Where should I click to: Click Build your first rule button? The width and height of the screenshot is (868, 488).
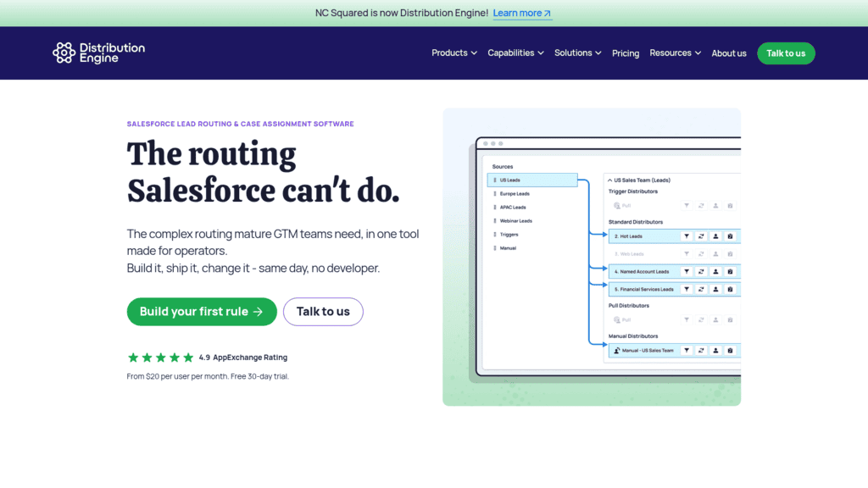(x=202, y=312)
